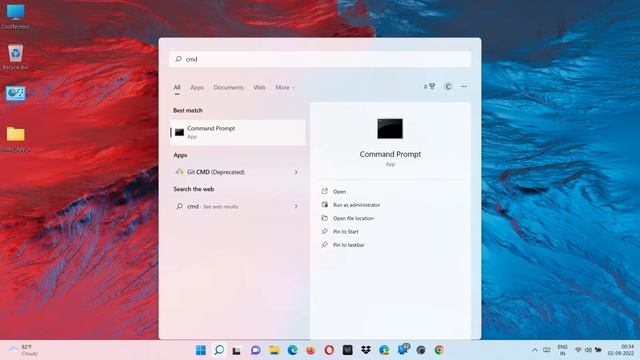Screen dimensions: 640x360
Task: Switch to the Apps search tab
Action: pos(197,87)
